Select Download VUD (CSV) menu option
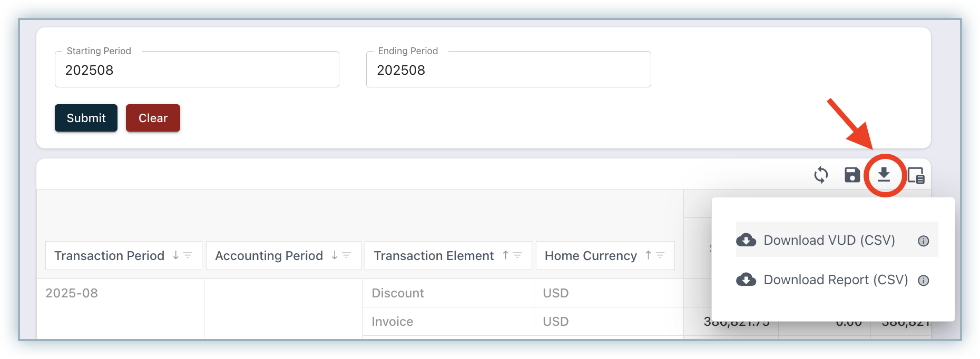Viewport: 980px width, 359px height. (829, 240)
